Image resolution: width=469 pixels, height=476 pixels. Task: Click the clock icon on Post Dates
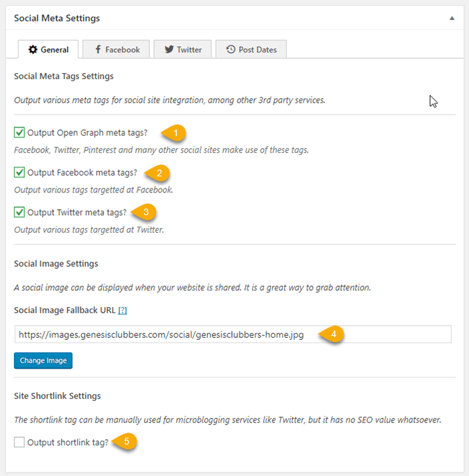coord(230,50)
